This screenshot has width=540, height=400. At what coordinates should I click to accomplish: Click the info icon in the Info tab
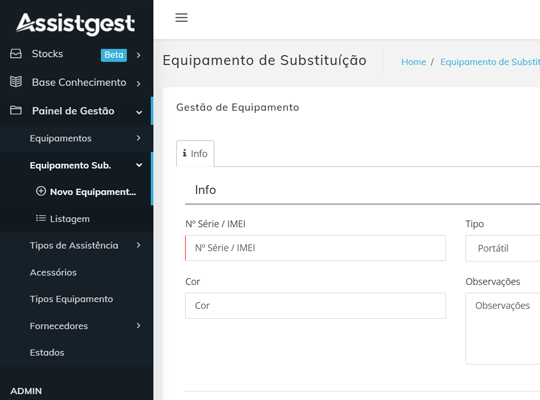click(185, 153)
